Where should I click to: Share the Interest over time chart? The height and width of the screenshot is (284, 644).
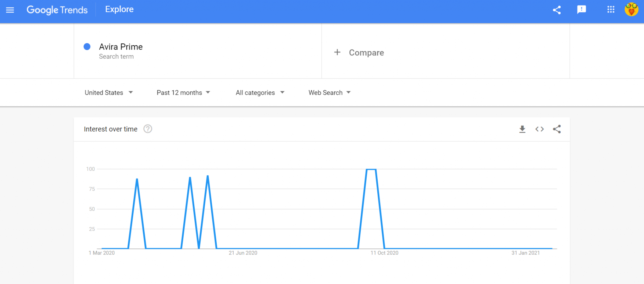[557, 129]
